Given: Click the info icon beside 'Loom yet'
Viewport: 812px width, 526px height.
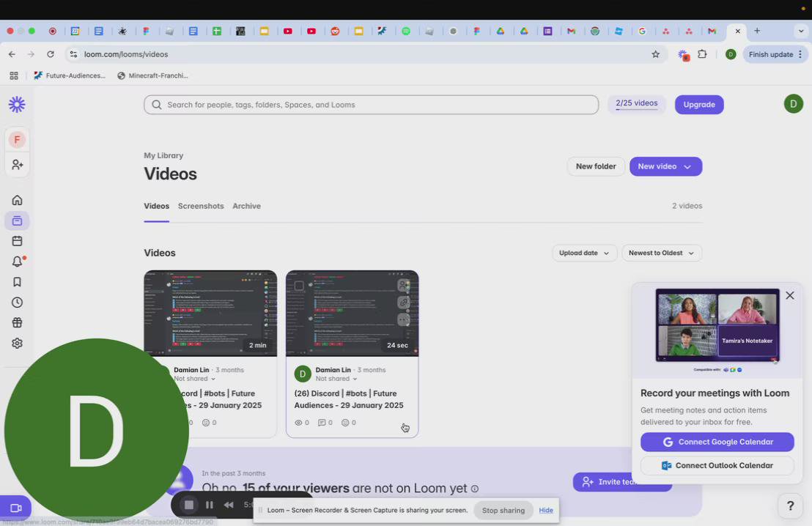Looking at the screenshot, I should (474, 488).
